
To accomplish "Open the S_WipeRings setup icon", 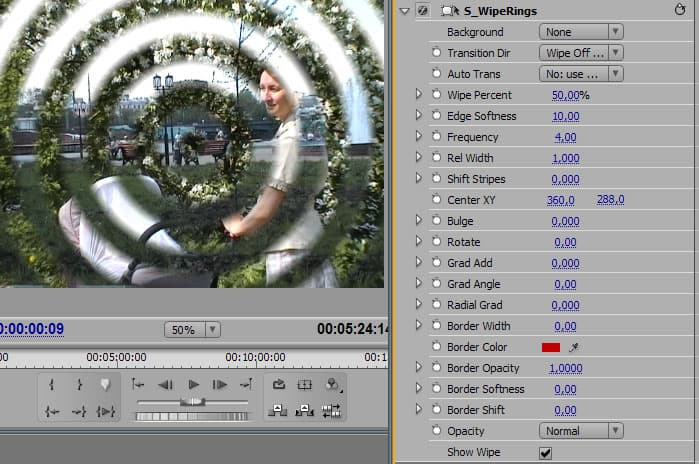I will (x=450, y=11).
